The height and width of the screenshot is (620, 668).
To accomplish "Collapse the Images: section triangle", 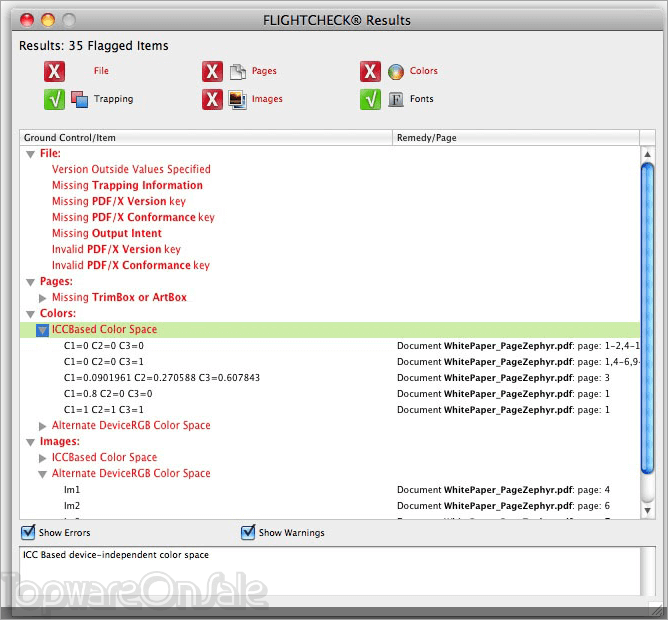I will [x=30, y=442].
